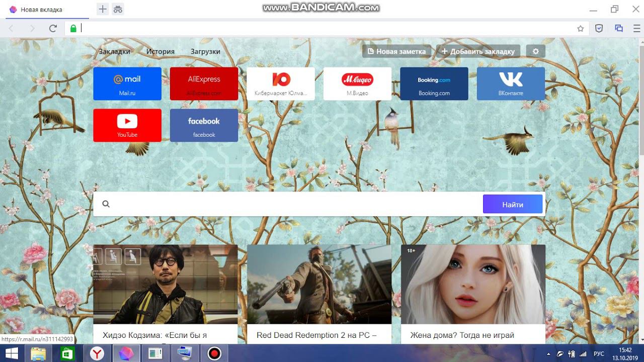Screen dimensions: 644x362
Task: Open the Mail.ru tile
Action: pos(127,83)
